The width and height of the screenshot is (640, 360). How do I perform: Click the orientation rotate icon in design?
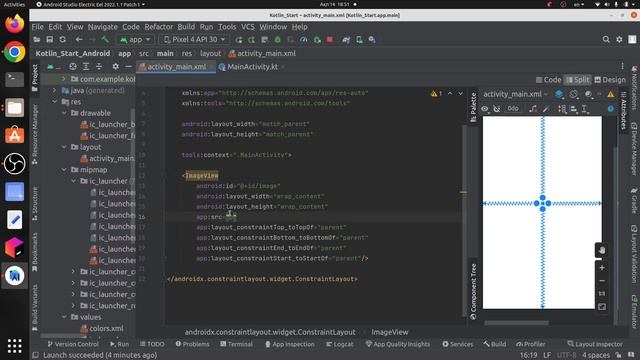574,94
